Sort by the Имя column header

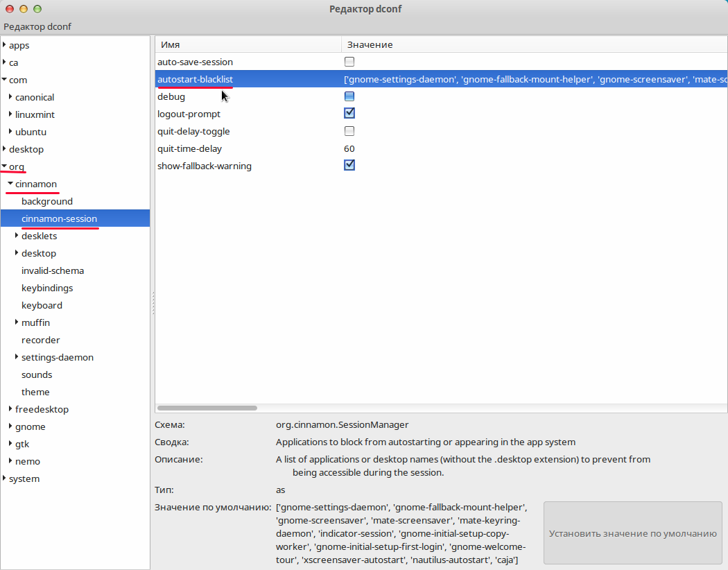(x=248, y=44)
